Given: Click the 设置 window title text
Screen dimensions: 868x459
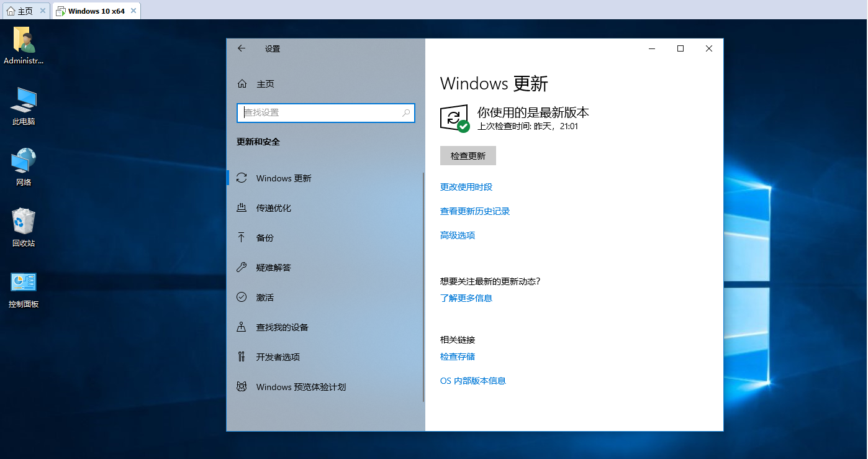Looking at the screenshot, I should click(x=273, y=48).
